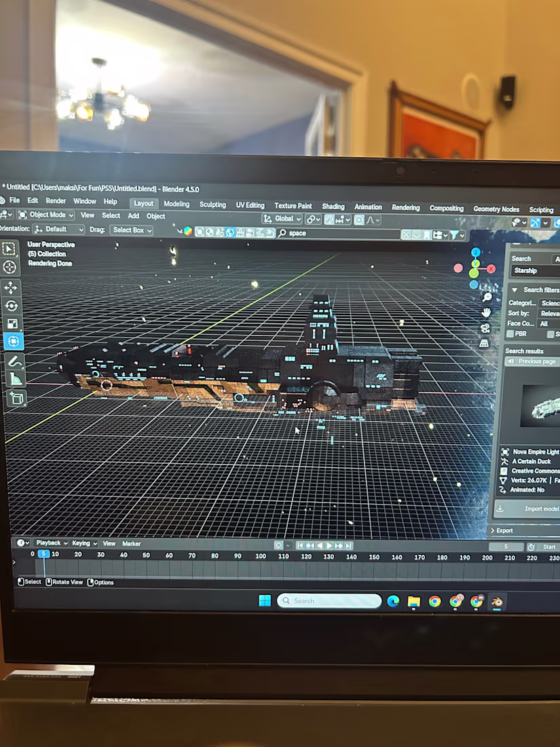Click the viewport zoom magnifier icon

487,297
